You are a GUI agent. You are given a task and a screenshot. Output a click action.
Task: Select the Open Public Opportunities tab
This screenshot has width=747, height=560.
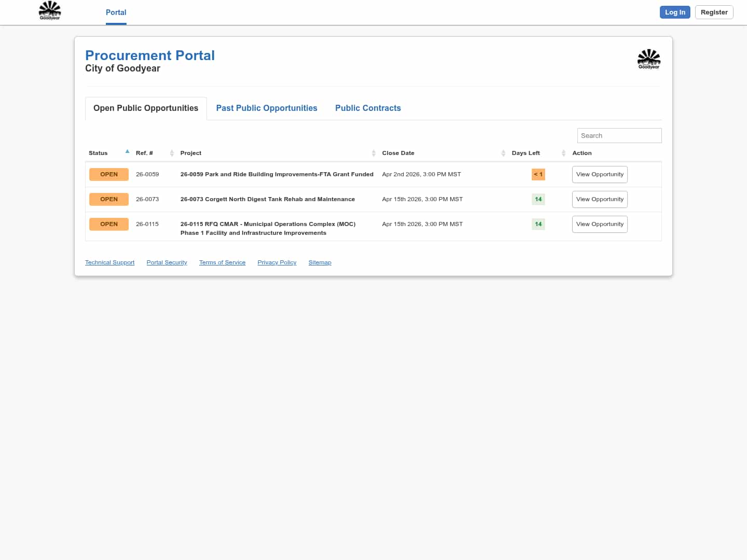click(146, 108)
